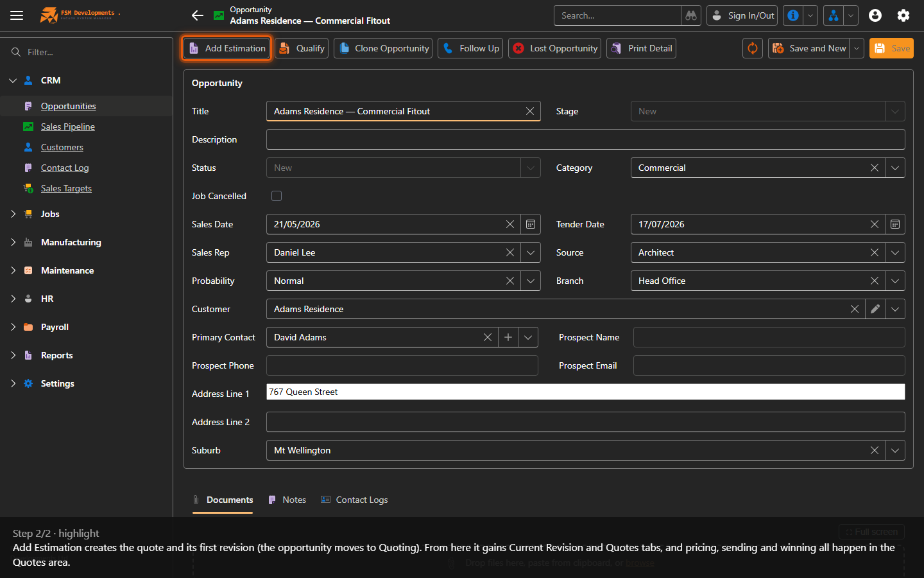Open the Probability dropdown arrow
This screenshot has height=578, width=924.
[531, 281]
